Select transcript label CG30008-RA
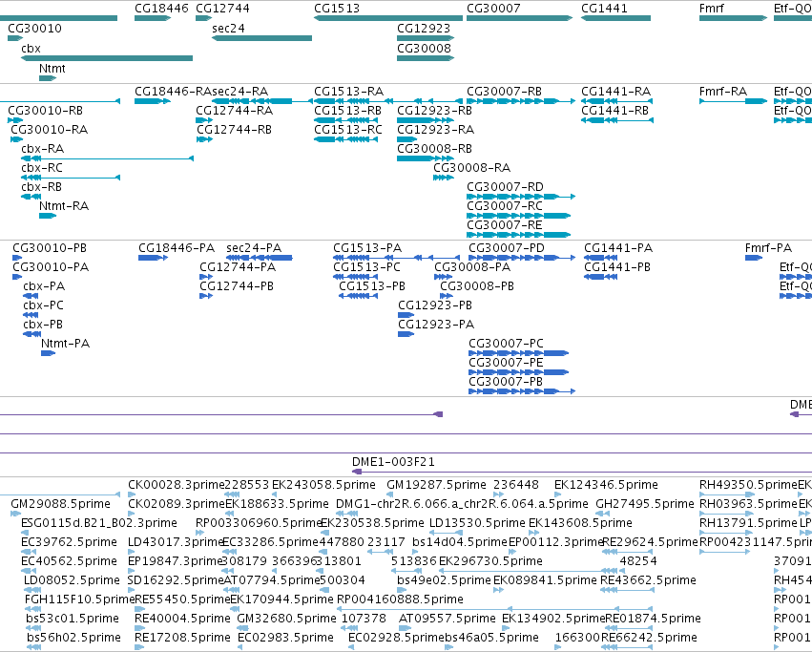 click(471, 168)
